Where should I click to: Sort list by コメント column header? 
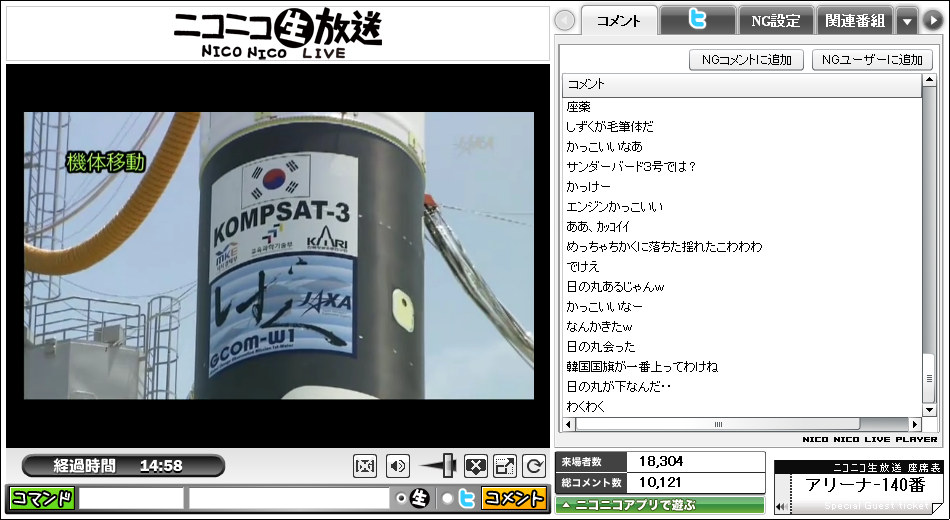tap(742, 85)
